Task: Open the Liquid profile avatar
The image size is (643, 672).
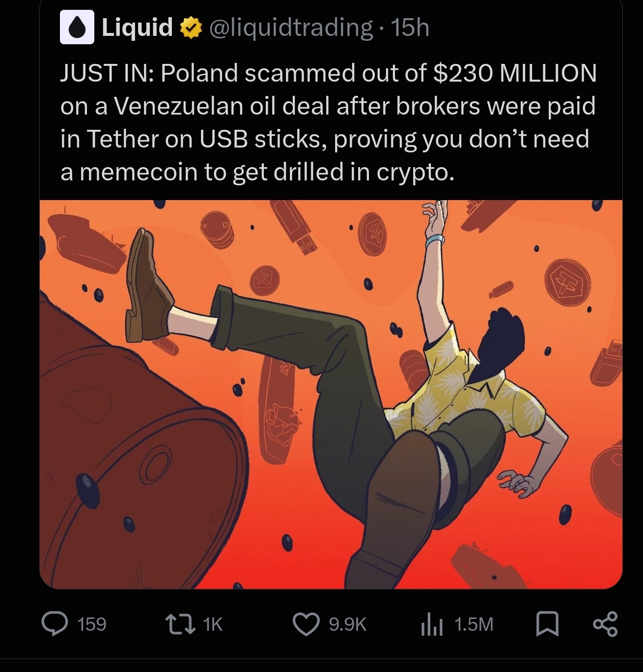Action: (x=77, y=28)
